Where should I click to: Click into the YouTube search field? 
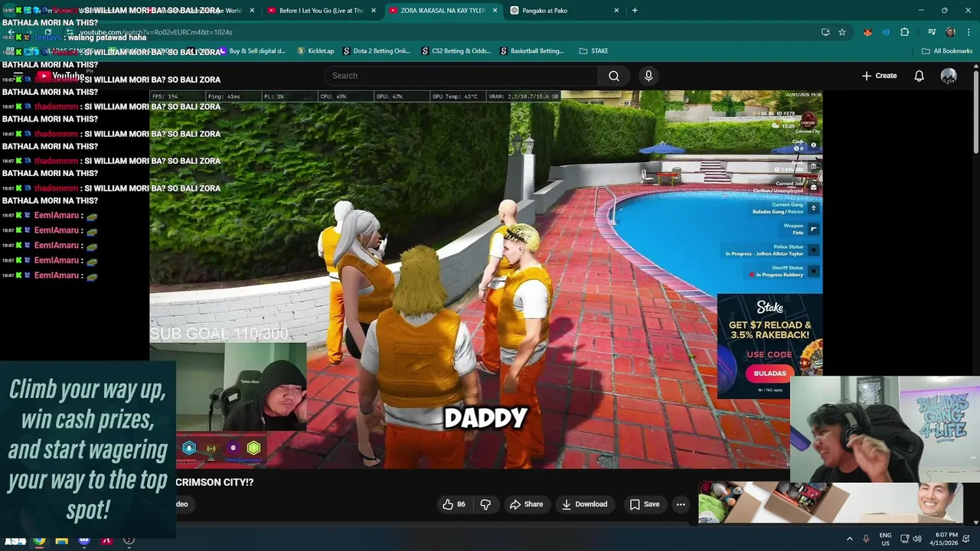click(x=462, y=76)
